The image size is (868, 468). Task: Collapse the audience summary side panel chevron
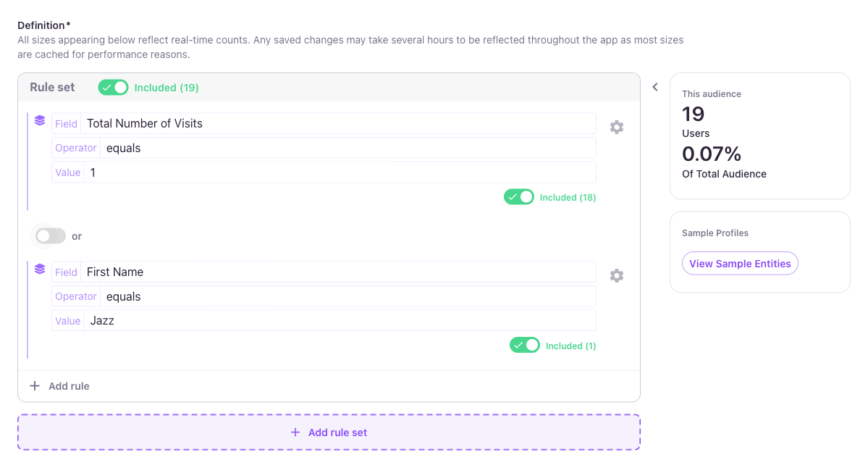[655, 87]
